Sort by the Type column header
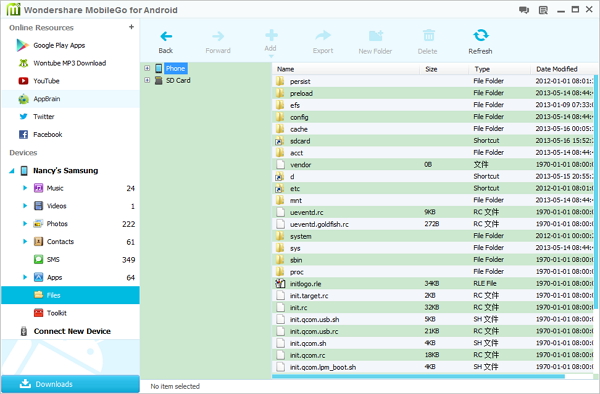Screen dimensions: 600x394 click(x=499, y=69)
